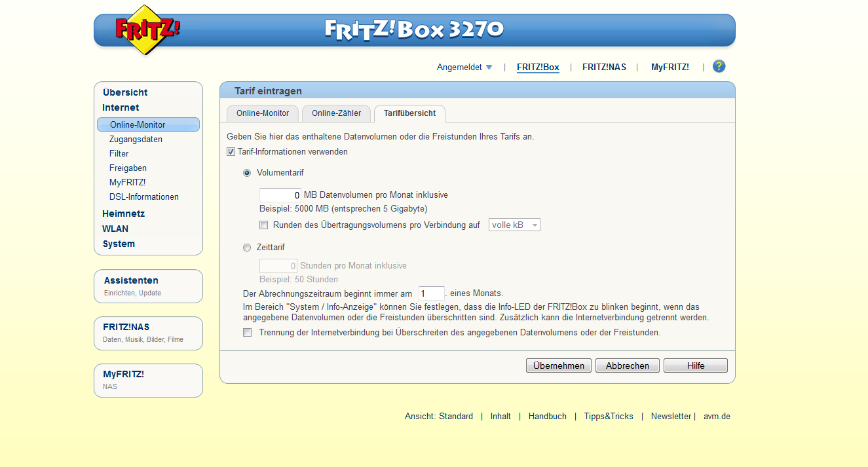Enable Runden des Übertragungsvolumens checkbox
The image size is (868, 467).
pos(263,225)
